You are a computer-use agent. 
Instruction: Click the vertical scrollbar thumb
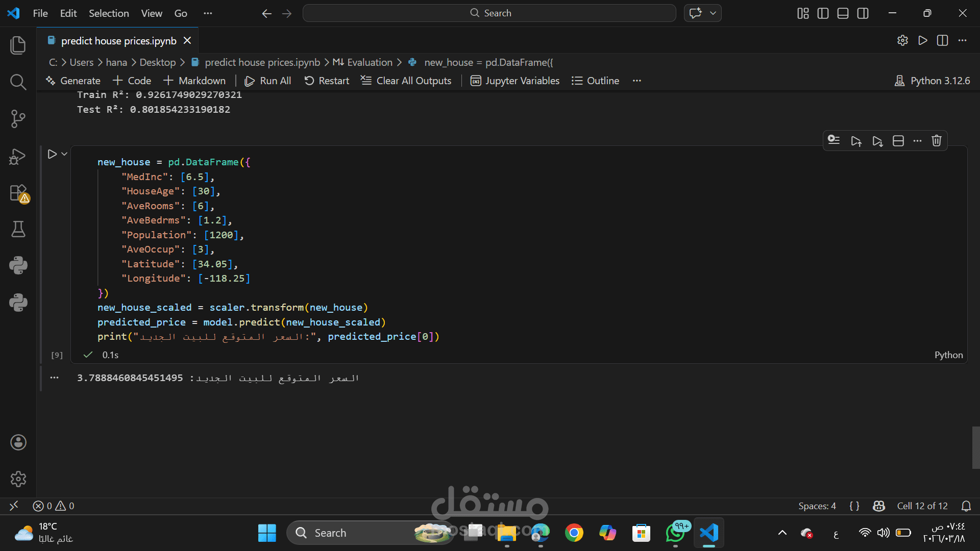tap(975, 447)
